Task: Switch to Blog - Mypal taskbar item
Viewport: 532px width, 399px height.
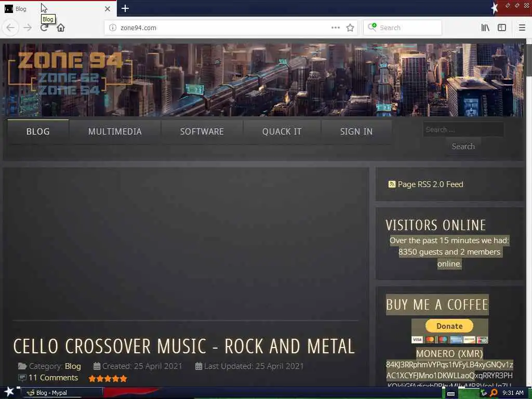Action: (63, 393)
